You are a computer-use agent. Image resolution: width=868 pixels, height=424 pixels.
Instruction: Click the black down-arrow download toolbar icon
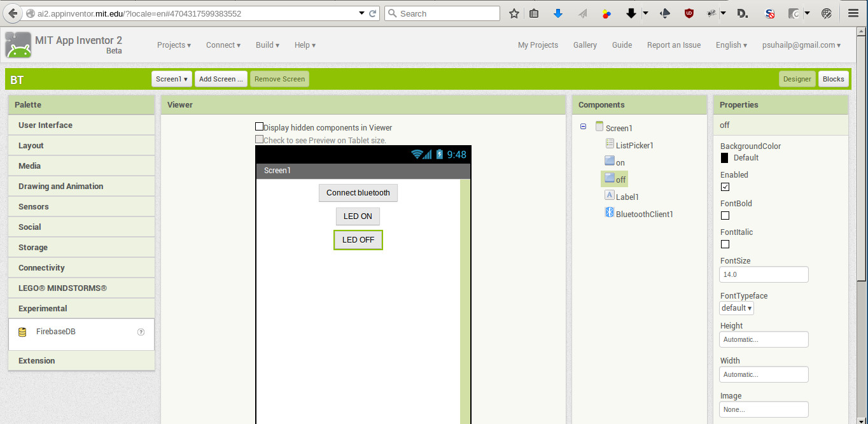click(x=631, y=13)
